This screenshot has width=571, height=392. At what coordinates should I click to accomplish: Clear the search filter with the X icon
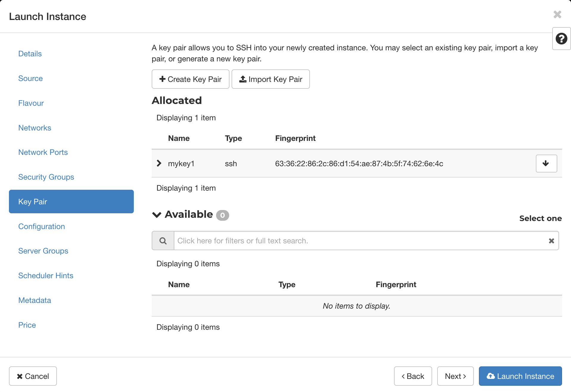click(x=551, y=240)
